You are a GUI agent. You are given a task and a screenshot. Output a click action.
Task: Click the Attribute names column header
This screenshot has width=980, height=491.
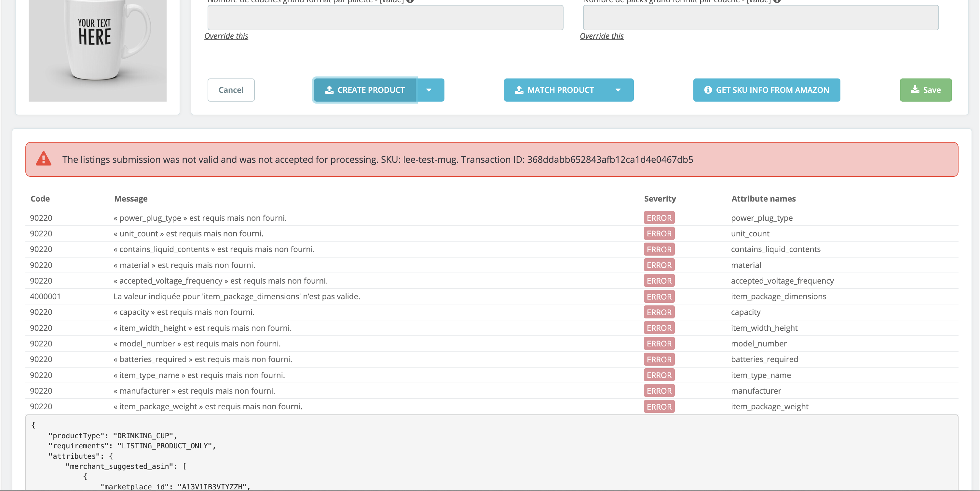763,199
